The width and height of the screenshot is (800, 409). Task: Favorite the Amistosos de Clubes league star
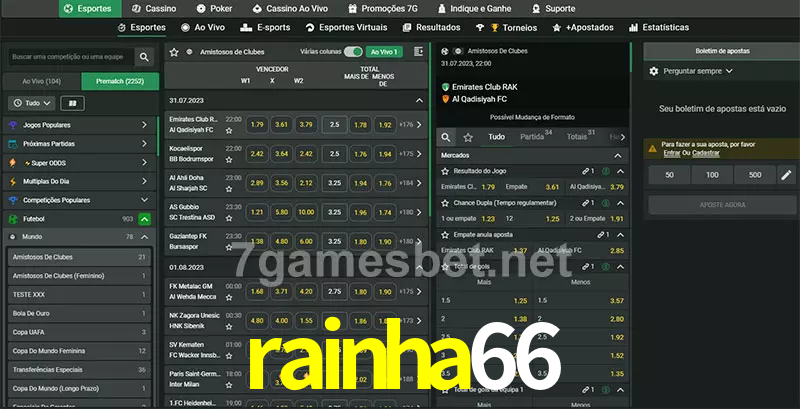pyautogui.click(x=174, y=51)
